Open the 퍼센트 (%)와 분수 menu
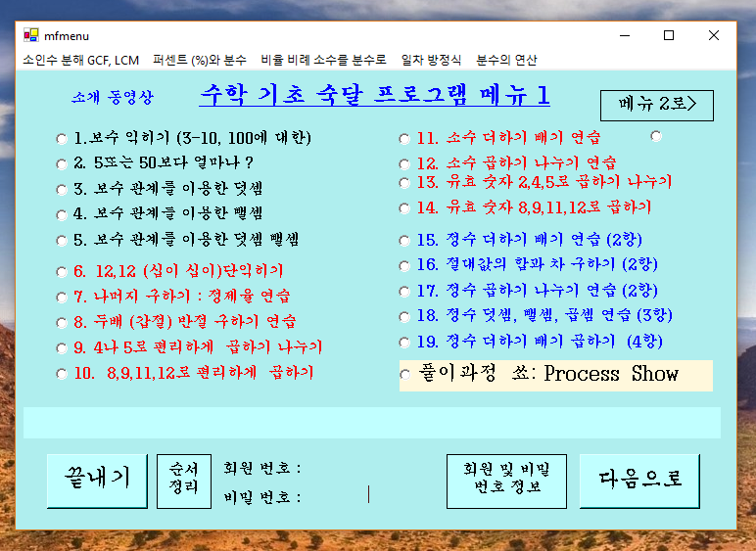The height and width of the screenshot is (551, 756). click(x=200, y=60)
